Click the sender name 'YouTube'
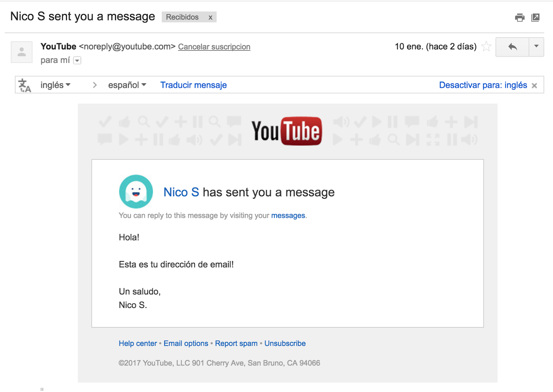The height and width of the screenshot is (392, 553). click(x=58, y=47)
